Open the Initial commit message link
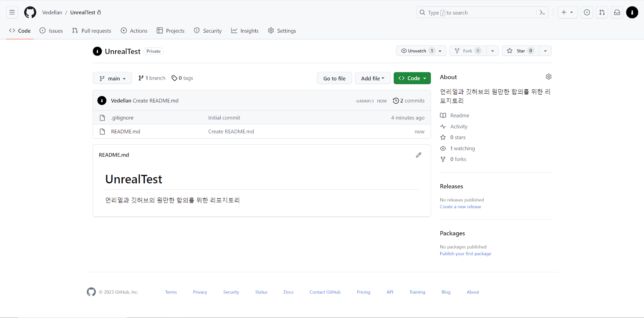This screenshot has height=318, width=644. [224, 118]
